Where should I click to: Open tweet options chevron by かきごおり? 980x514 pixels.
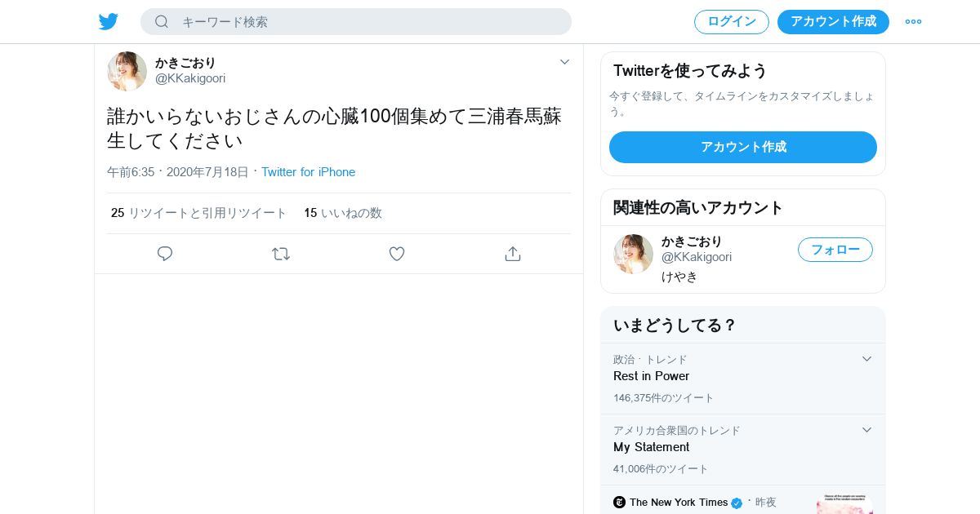pyautogui.click(x=564, y=62)
